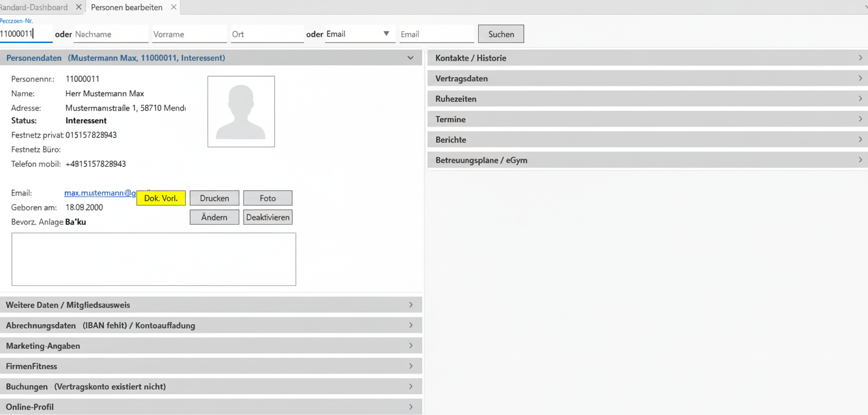
Task: Click the Deaktivieren button
Action: tap(268, 218)
